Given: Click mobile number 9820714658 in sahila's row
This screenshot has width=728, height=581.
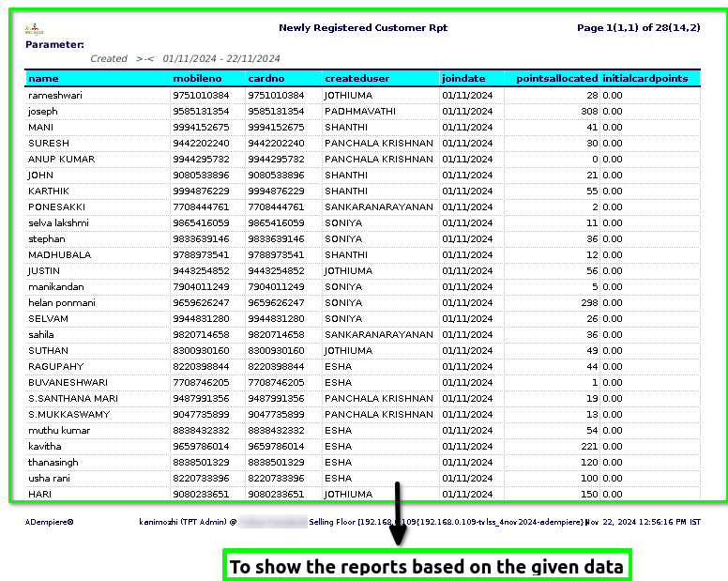Looking at the screenshot, I should 201,334.
